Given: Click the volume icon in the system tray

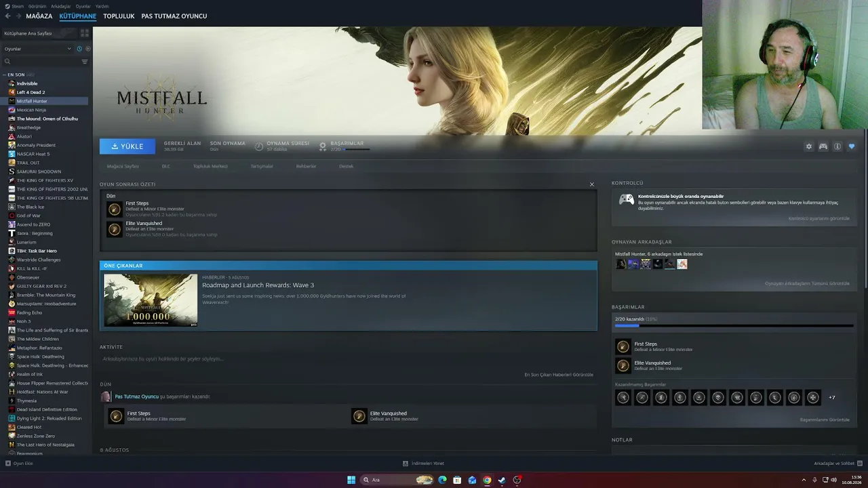Looking at the screenshot, I should pos(833,480).
